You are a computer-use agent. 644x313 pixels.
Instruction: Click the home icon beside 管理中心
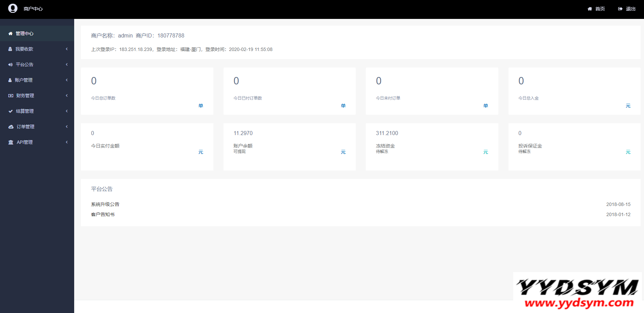[x=10, y=34]
